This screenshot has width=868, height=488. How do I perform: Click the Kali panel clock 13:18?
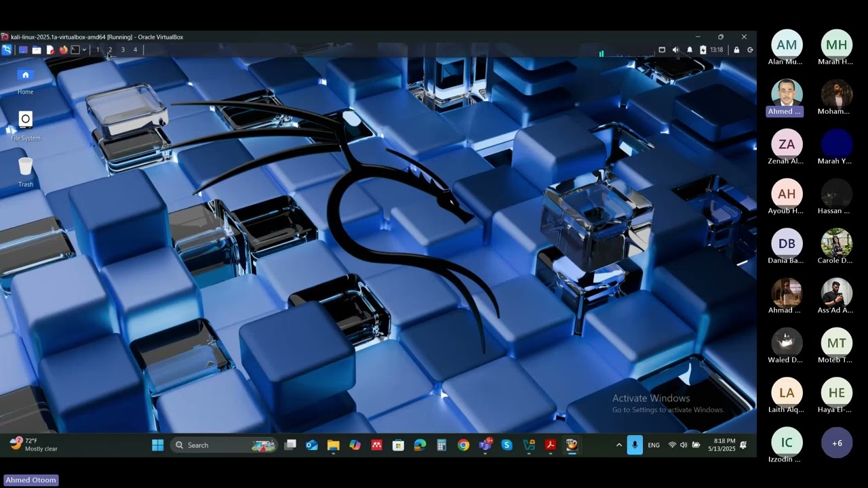point(717,49)
